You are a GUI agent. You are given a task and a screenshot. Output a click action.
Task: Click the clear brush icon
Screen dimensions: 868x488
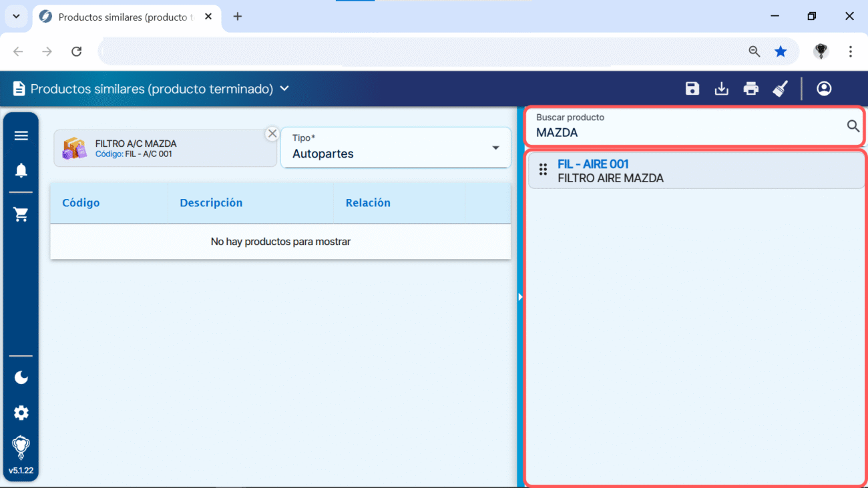(x=780, y=89)
